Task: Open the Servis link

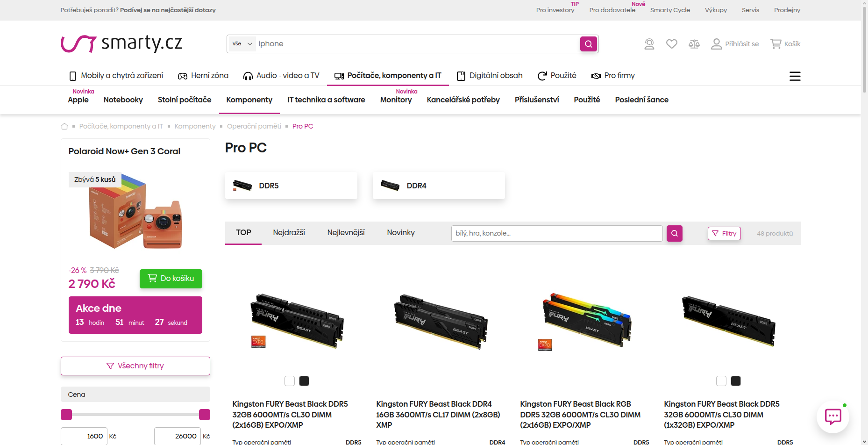Action: (x=750, y=10)
